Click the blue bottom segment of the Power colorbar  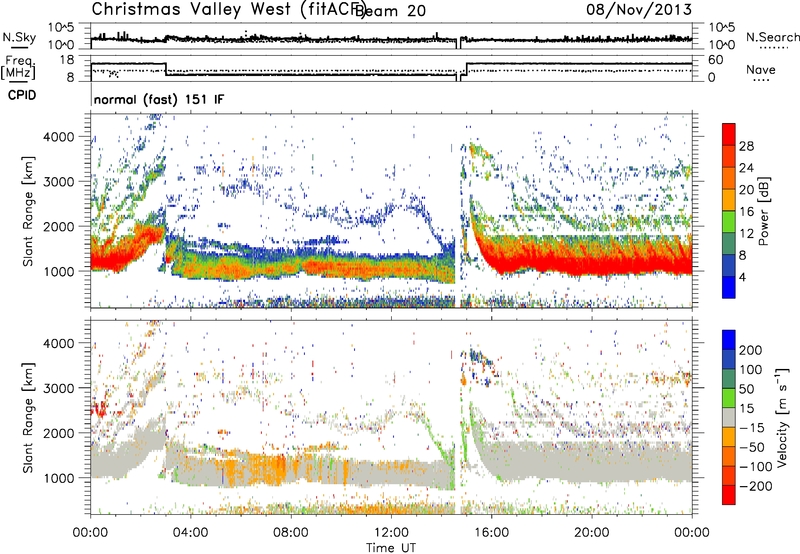pos(729,287)
